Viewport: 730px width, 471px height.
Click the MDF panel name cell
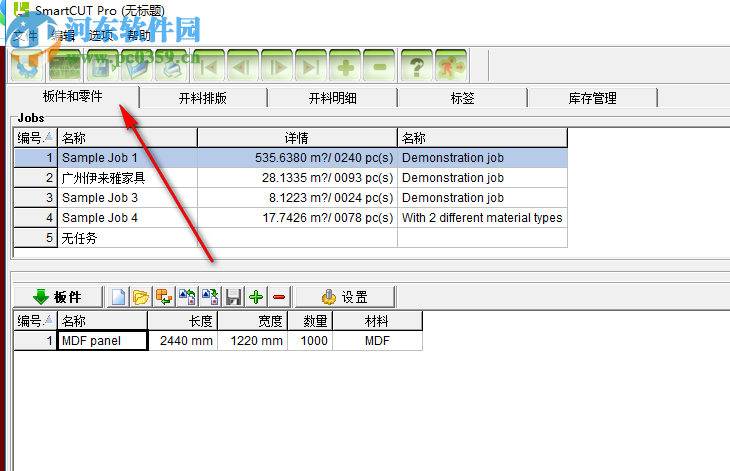pos(102,341)
